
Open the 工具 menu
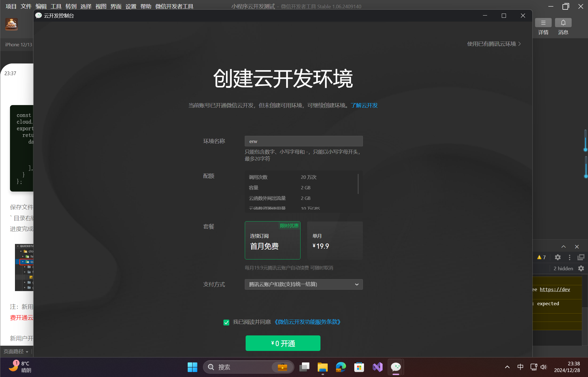[56, 6]
